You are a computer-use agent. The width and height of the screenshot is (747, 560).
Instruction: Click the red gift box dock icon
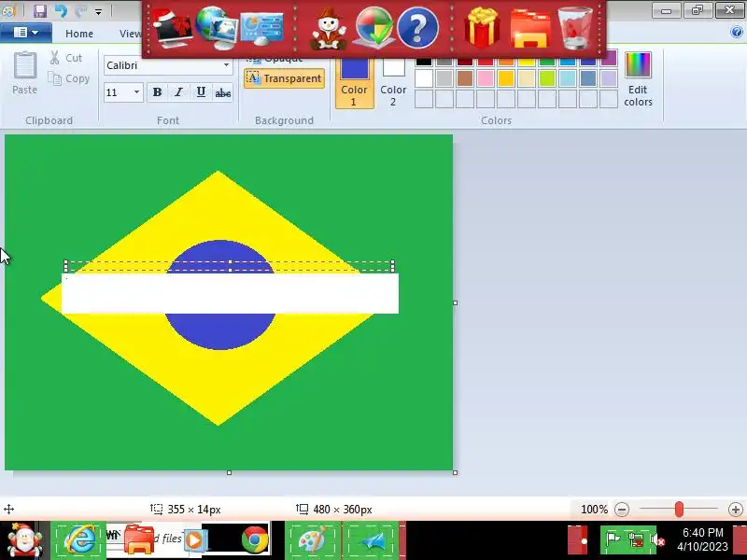coord(483,28)
